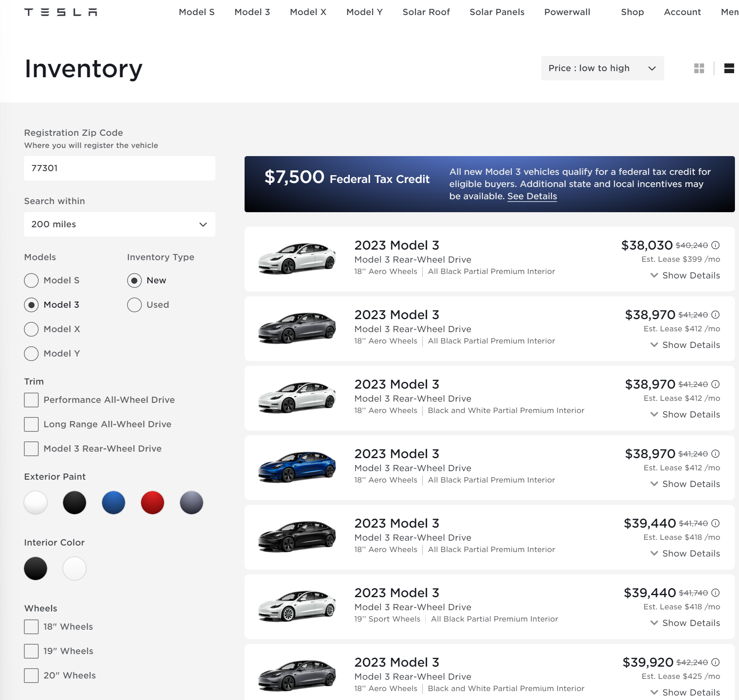The image size is (739, 700).
Task: Select the Model X radio button
Action: (x=31, y=329)
